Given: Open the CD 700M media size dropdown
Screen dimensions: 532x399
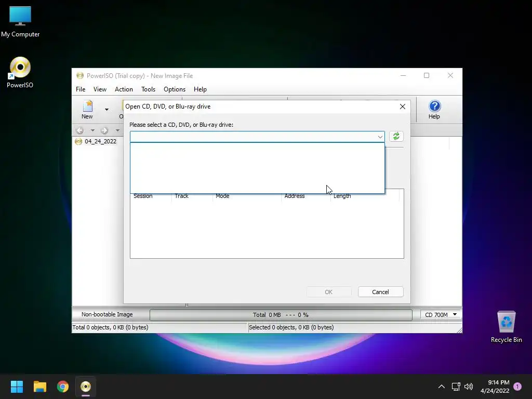Looking at the screenshot, I should (441, 315).
